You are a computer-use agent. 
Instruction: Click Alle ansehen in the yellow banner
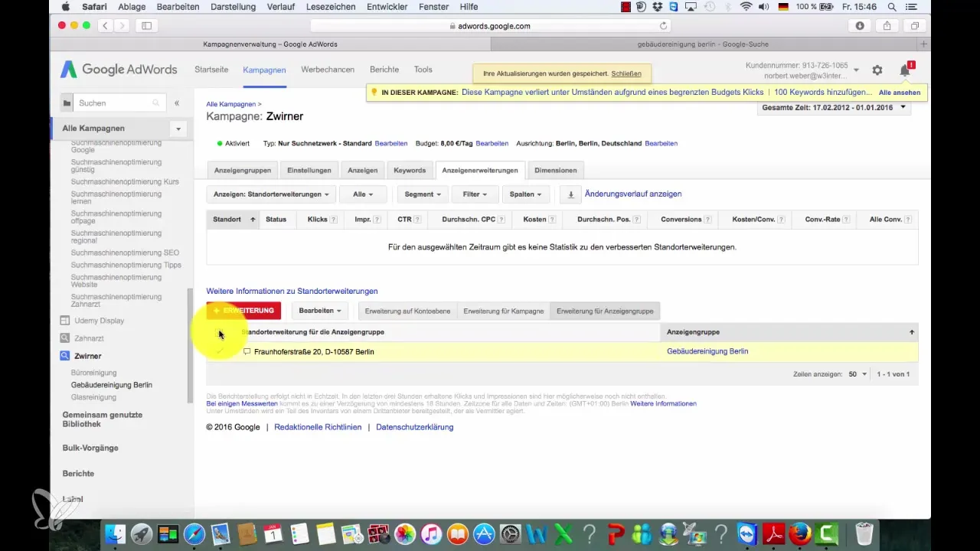(x=900, y=93)
